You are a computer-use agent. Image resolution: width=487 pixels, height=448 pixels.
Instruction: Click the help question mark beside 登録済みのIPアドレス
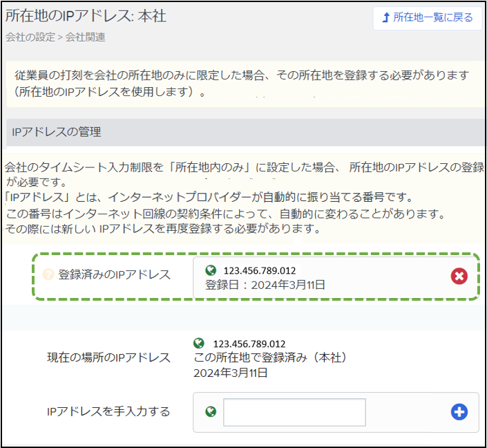click(x=48, y=274)
